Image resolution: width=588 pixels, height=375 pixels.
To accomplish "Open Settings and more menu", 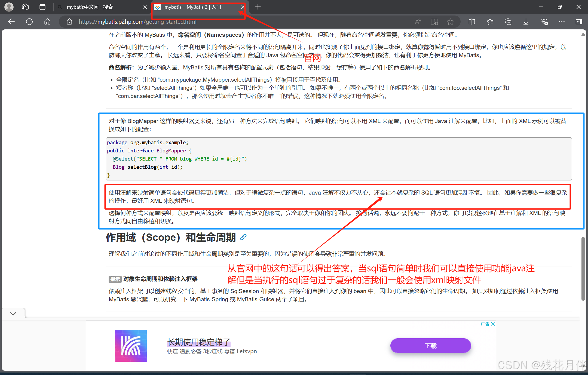I will coord(562,21).
